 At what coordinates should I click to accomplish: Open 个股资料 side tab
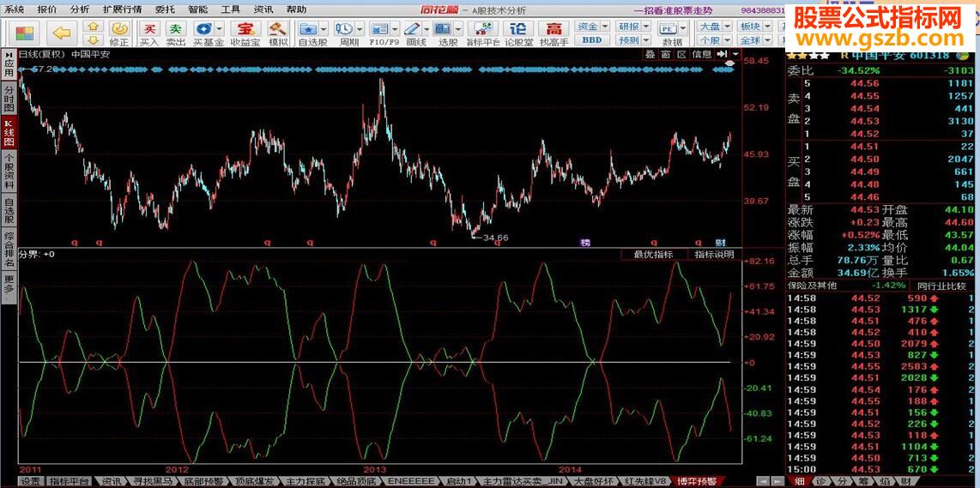click(9, 172)
